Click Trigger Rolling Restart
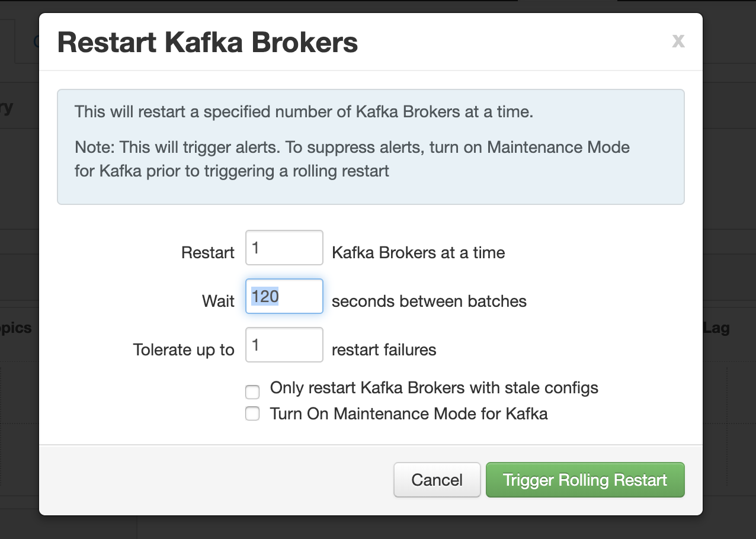756x539 pixels. 585,480
